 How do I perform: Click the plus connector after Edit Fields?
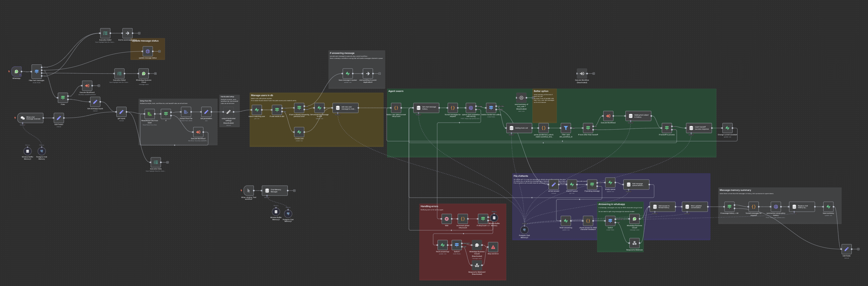click(858, 249)
